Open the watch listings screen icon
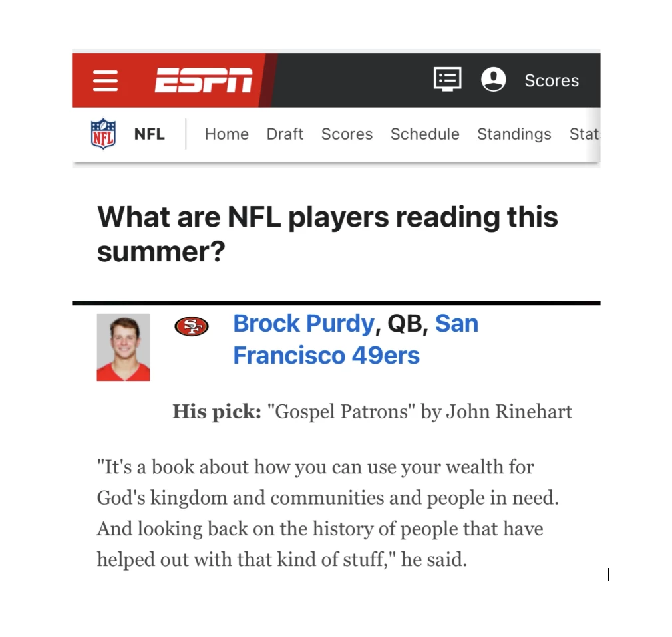 (x=447, y=79)
